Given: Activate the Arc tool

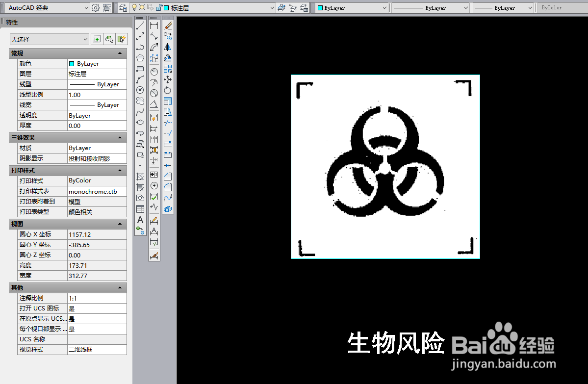Looking at the screenshot, I should click(x=140, y=79).
